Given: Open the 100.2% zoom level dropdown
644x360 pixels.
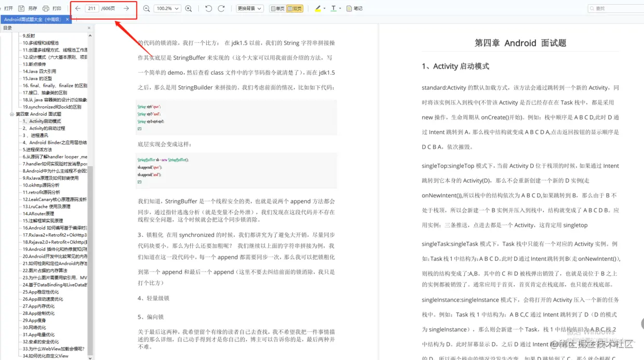Looking at the screenshot, I should click(168, 8).
